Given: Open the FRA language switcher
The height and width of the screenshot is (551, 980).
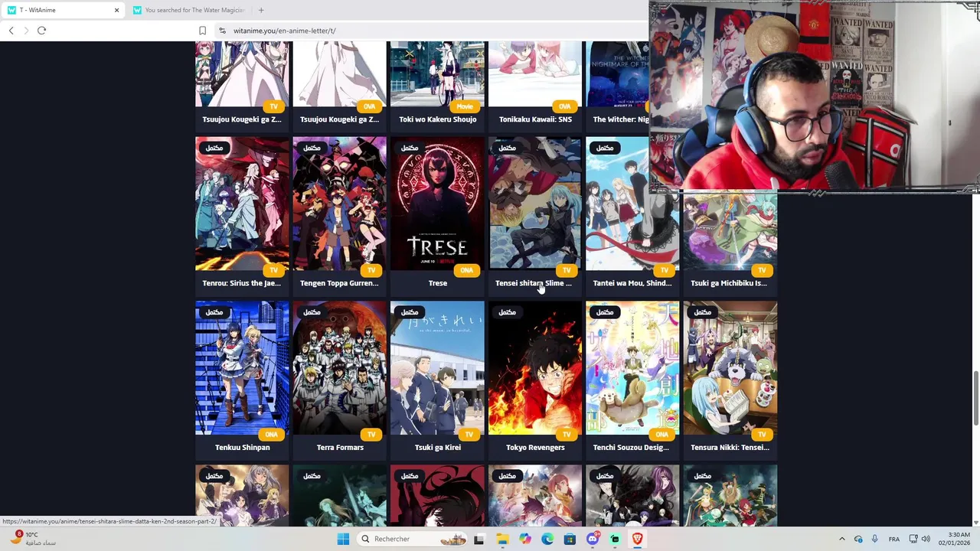Looking at the screenshot, I should point(894,539).
